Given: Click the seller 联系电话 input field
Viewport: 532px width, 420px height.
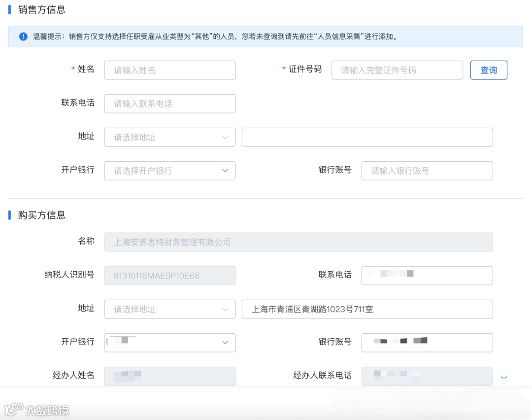Looking at the screenshot, I should (169, 104).
